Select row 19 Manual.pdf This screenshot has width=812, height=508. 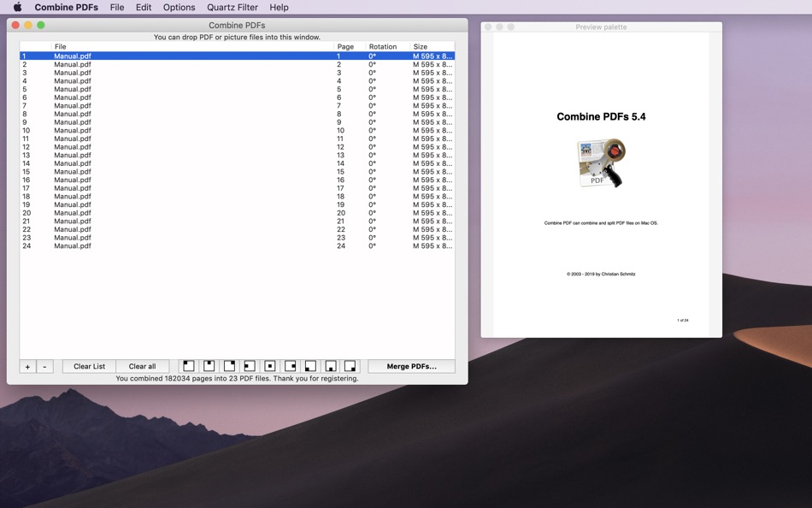237,204
